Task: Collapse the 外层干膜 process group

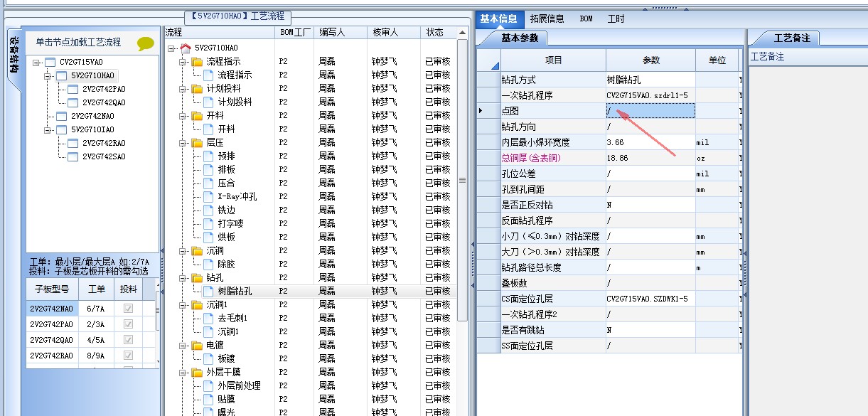Action: [183, 372]
